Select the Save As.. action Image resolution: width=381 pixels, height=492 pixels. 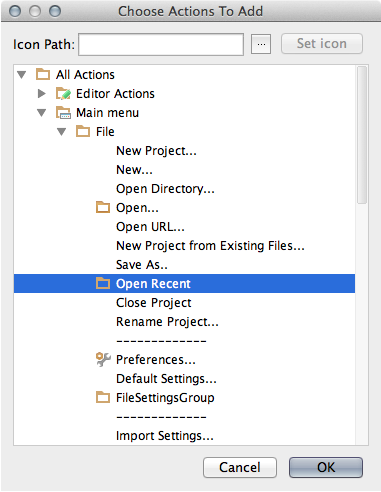tap(142, 265)
